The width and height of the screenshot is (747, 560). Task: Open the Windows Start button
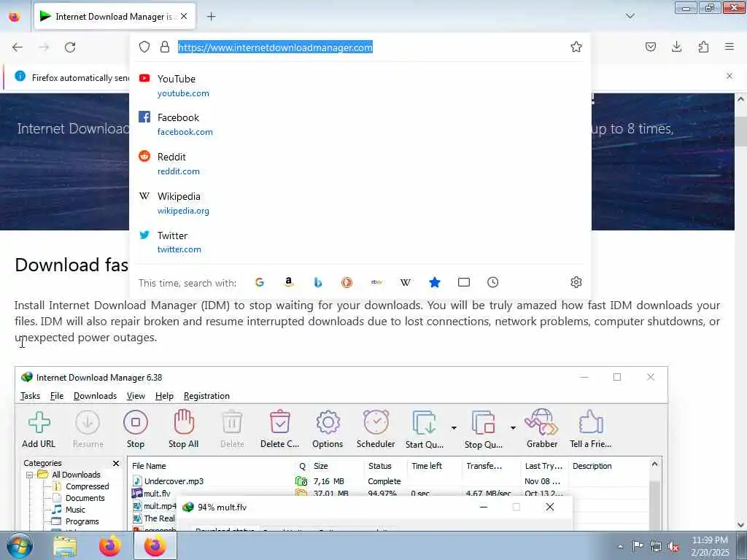[x=19, y=545]
